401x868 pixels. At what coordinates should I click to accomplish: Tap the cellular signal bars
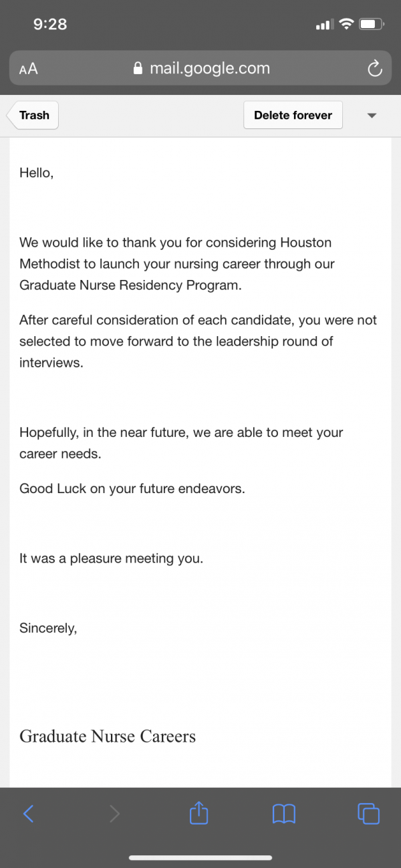[323, 25]
